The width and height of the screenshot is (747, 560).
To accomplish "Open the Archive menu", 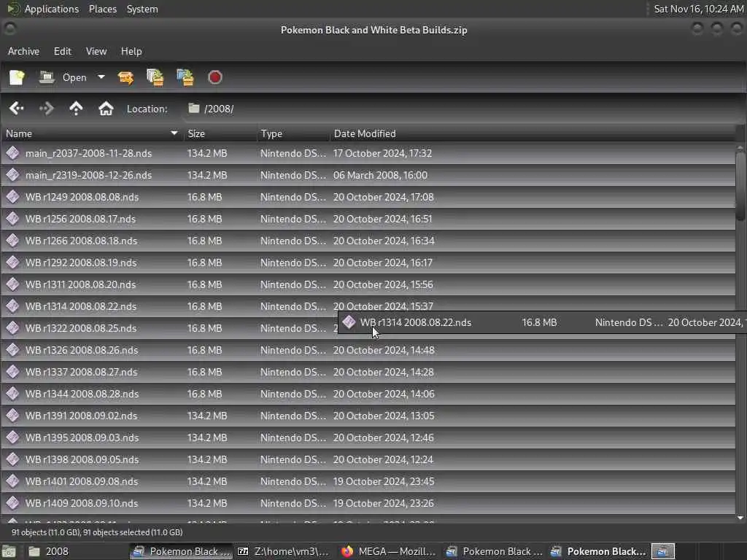I will pos(23,51).
